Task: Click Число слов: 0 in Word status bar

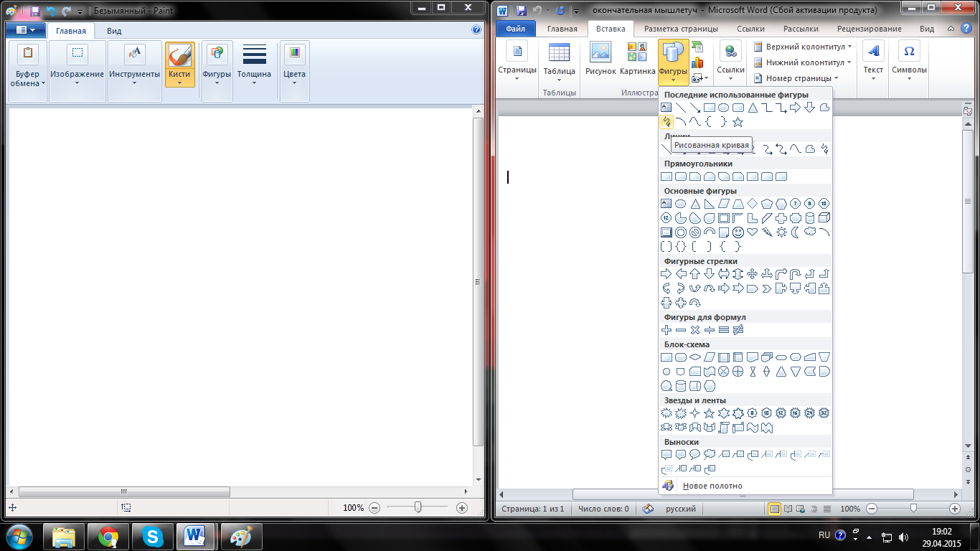Action: [x=603, y=509]
